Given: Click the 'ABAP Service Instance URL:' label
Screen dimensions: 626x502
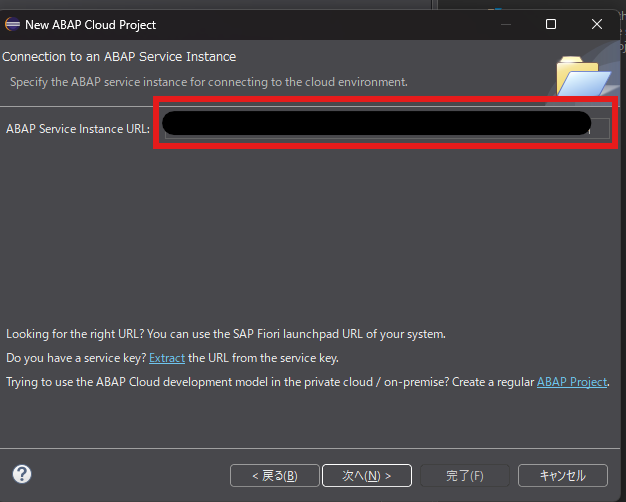Looking at the screenshot, I should pyautogui.click(x=78, y=129).
